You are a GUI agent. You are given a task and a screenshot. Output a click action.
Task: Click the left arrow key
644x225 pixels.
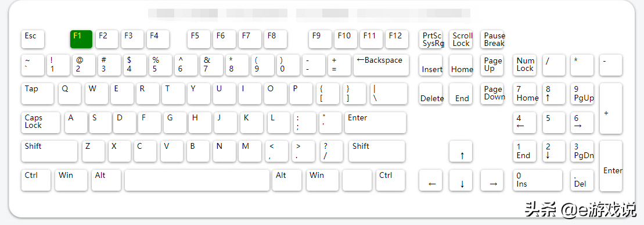click(430, 180)
